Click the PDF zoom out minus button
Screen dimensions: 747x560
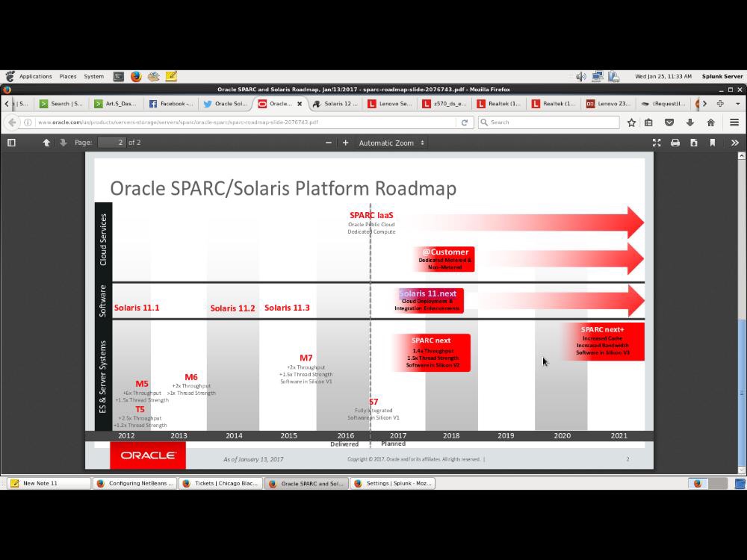tap(329, 143)
